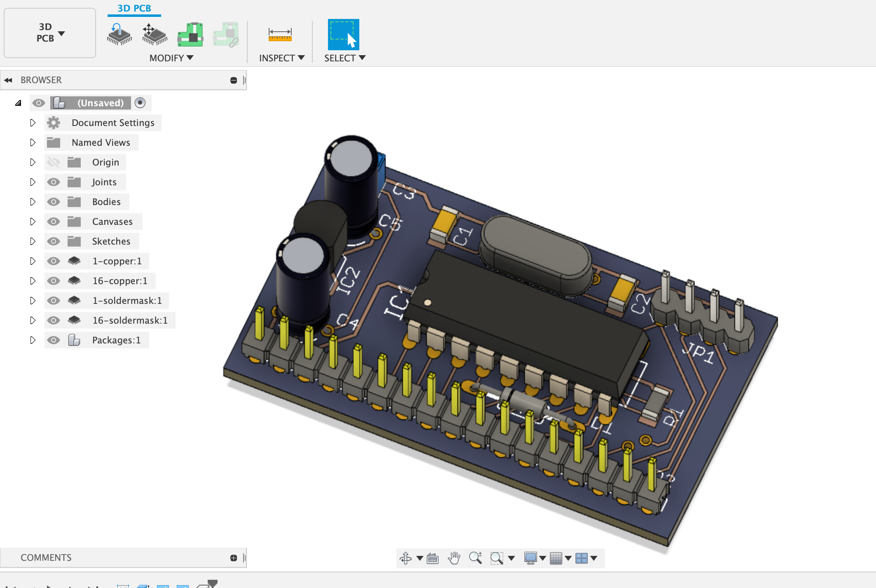Screen dimensions: 876x588
Task: Select the Orbit tool in navigation bar
Action: [406, 558]
